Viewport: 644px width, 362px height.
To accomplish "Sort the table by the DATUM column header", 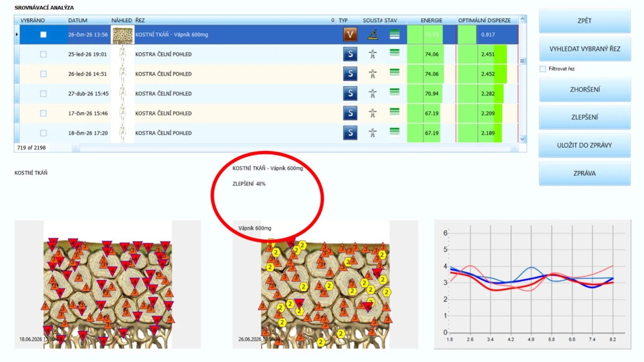I will tap(78, 20).
